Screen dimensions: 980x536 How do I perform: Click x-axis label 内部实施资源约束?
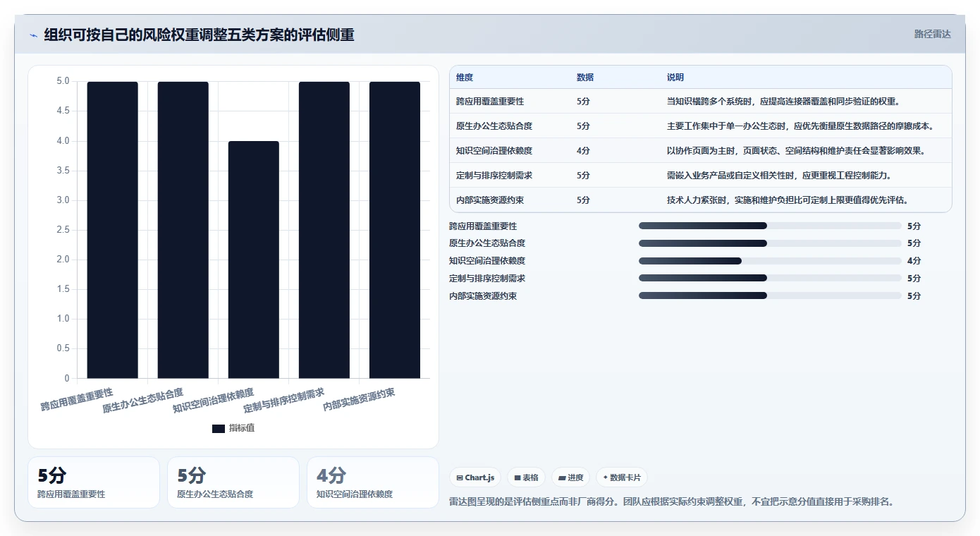coord(359,400)
